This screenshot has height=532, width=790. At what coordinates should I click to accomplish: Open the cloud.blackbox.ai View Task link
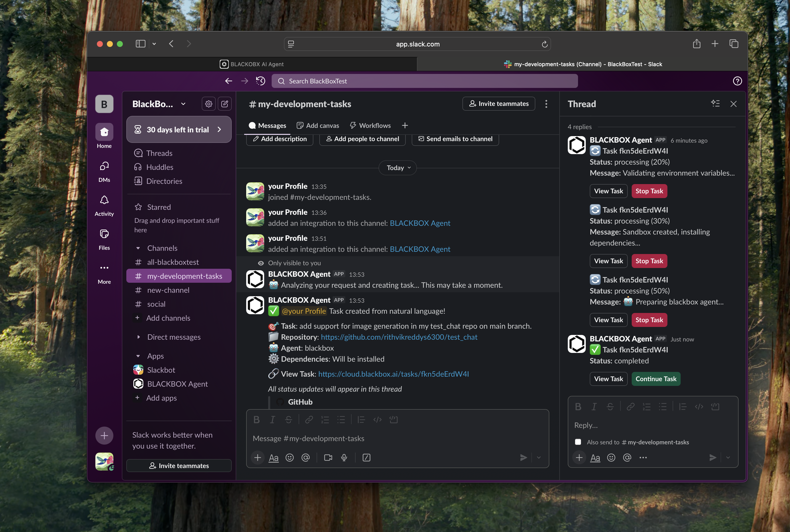[x=394, y=374]
